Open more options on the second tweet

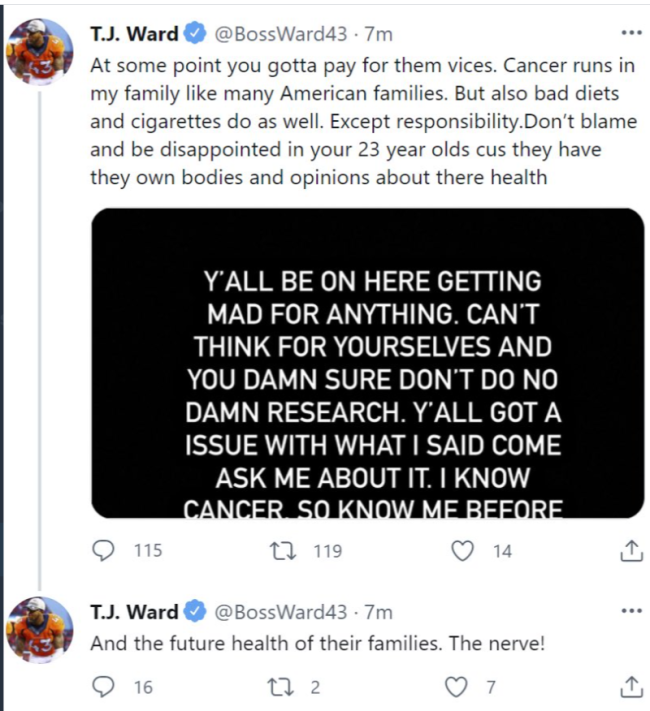(x=631, y=610)
